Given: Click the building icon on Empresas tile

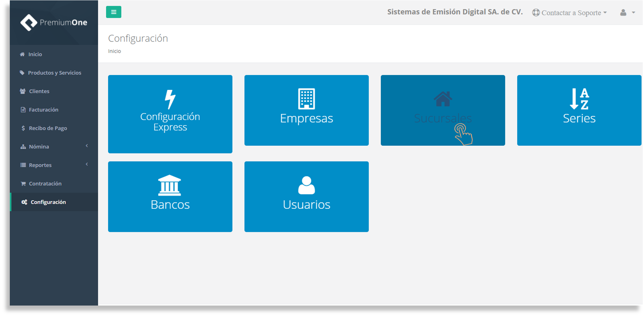Looking at the screenshot, I should click(307, 99).
